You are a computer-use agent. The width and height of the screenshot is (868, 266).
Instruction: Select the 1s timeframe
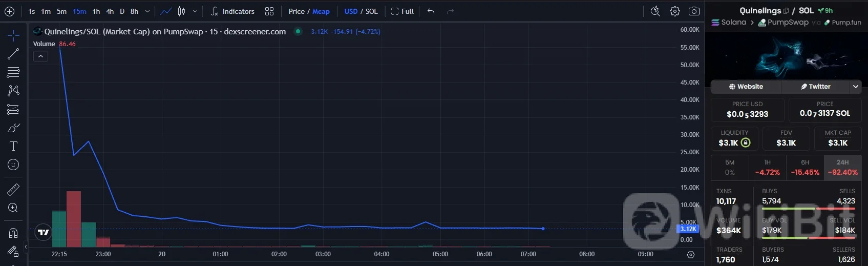point(32,11)
